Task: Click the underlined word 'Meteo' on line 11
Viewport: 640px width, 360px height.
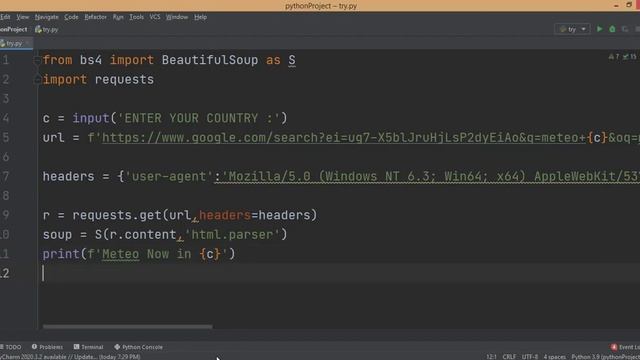Action: [x=120, y=254]
